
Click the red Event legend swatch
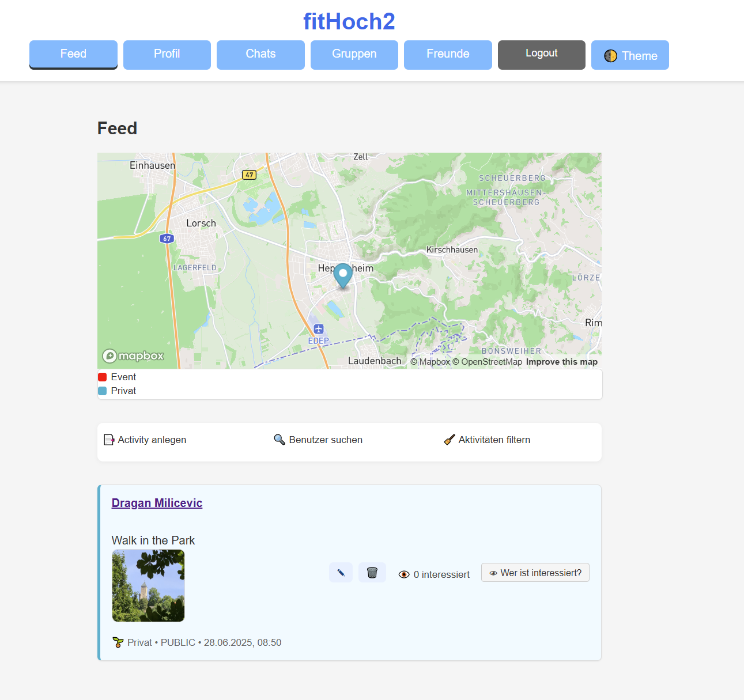pos(103,377)
